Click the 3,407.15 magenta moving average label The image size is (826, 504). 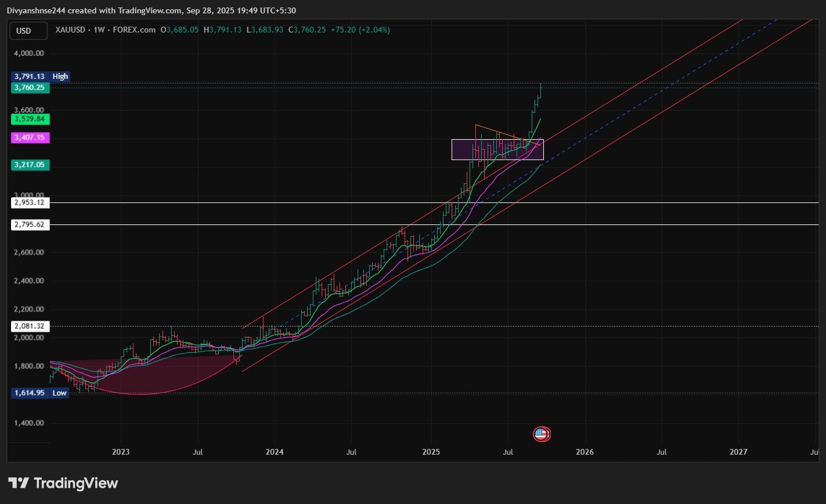pos(30,137)
